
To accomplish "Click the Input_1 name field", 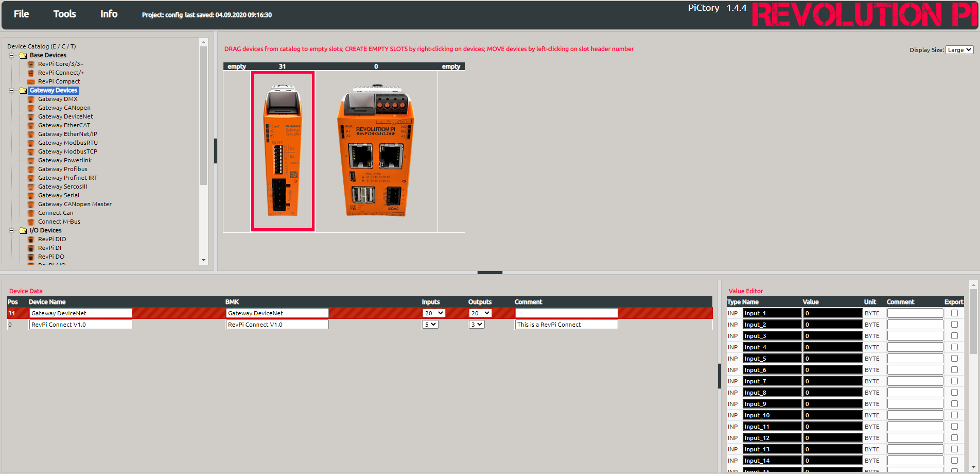I will point(772,313).
